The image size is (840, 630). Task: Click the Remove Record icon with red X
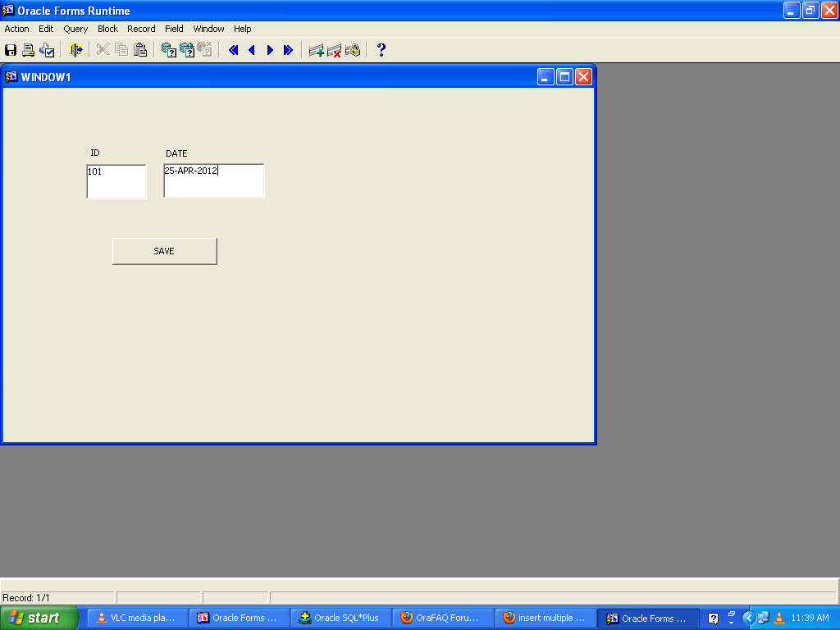(x=334, y=50)
